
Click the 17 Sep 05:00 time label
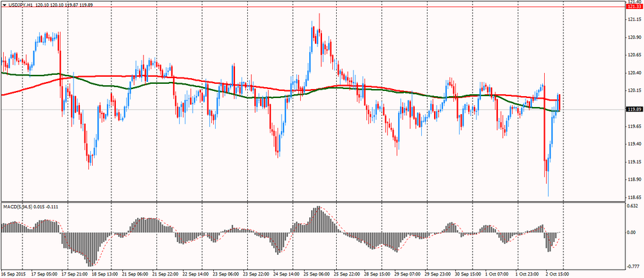coord(44,273)
